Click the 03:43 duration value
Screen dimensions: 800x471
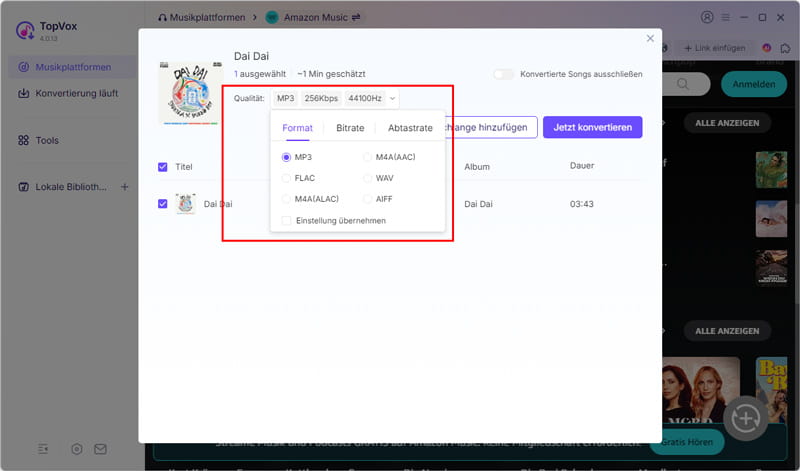tap(582, 204)
